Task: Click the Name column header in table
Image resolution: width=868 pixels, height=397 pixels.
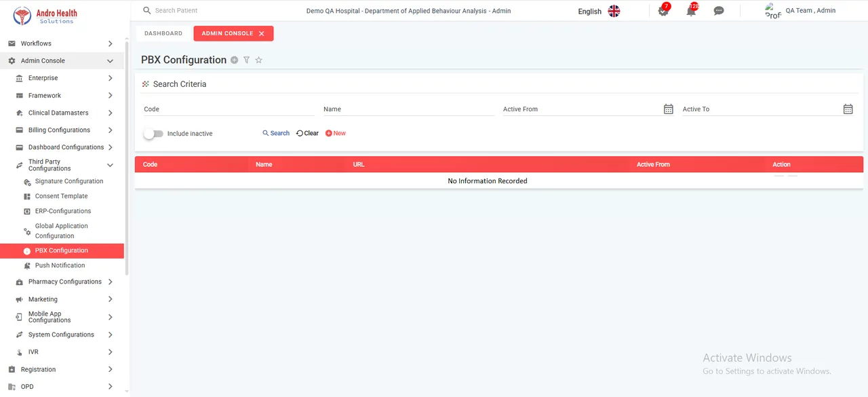Action: (264, 164)
